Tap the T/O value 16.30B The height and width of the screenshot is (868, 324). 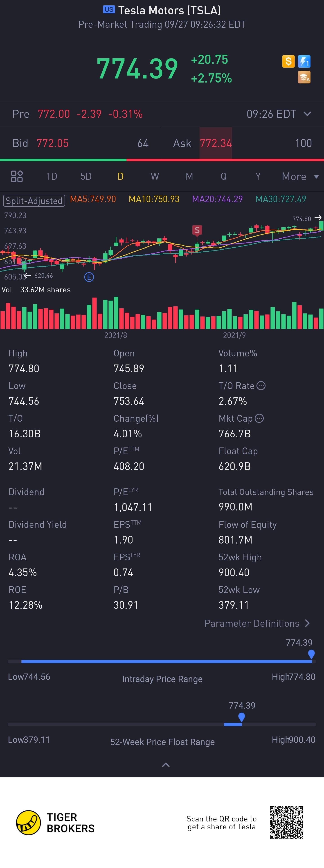pyautogui.click(x=25, y=434)
